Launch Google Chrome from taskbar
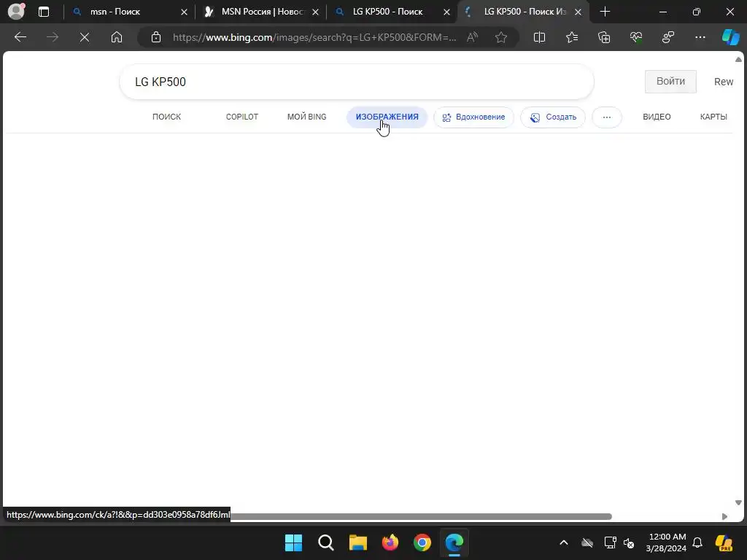The width and height of the screenshot is (747, 560). pos(422,542)
